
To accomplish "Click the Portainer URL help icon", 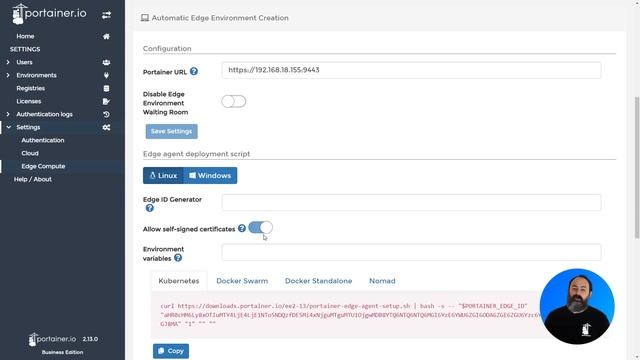I will click(194, 71).
